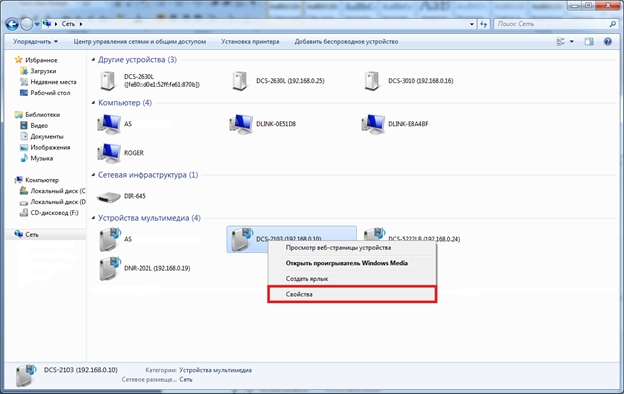Click the Поиск: Сеть search field
The height and width of the screenshot is (394, 624).
(552, 24)
